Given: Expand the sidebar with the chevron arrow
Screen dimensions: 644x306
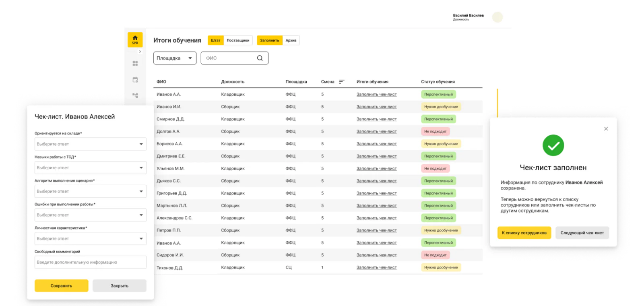Looking at the screenshot, I should 140,52.
